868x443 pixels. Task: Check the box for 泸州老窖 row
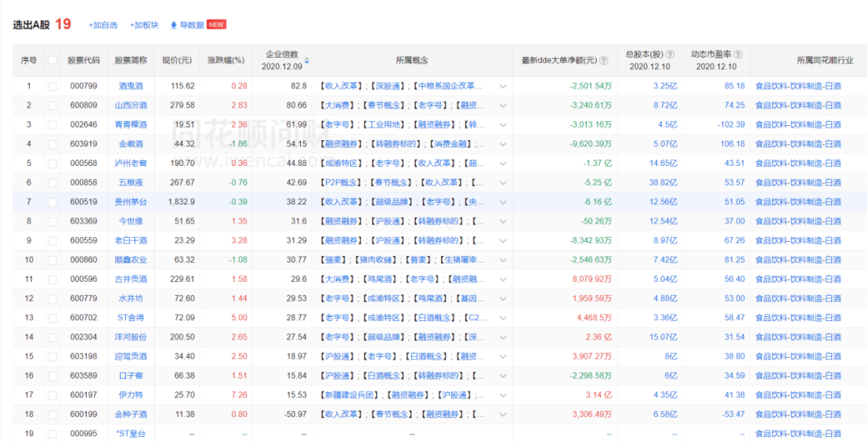pos(52,164)
